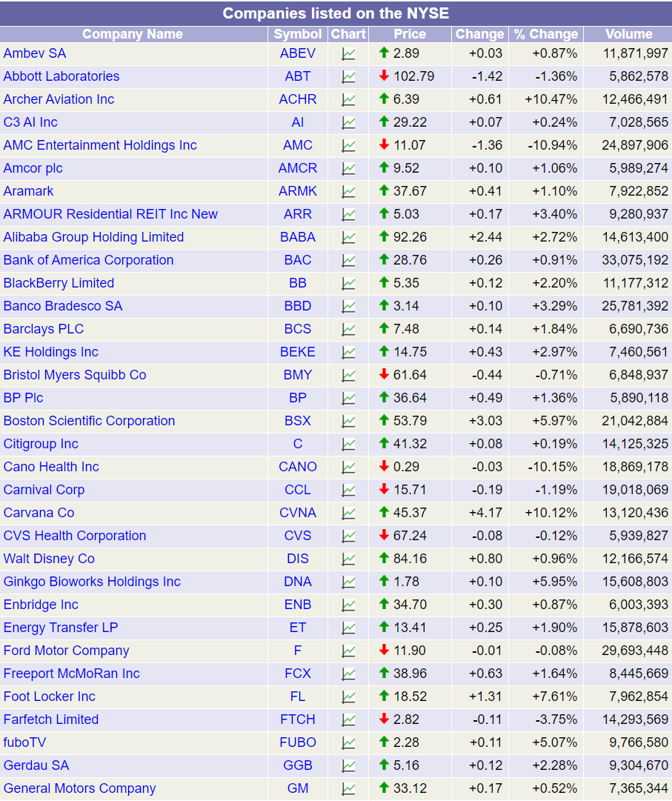The image size is (672, 801).
Task: Open the Ford Motor Company link
Action: pyautogui.click(x=67, y=651)
